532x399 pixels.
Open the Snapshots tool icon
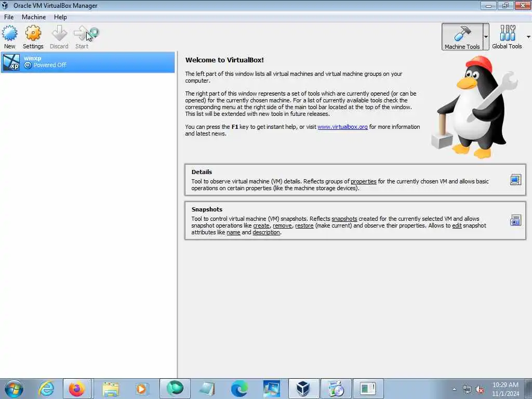click(x=515, y=220)
